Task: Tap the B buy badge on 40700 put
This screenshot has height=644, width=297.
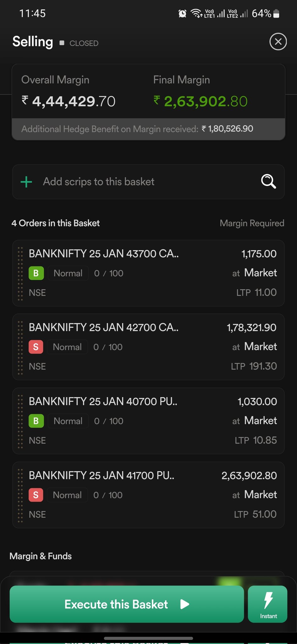Action: 36,421
